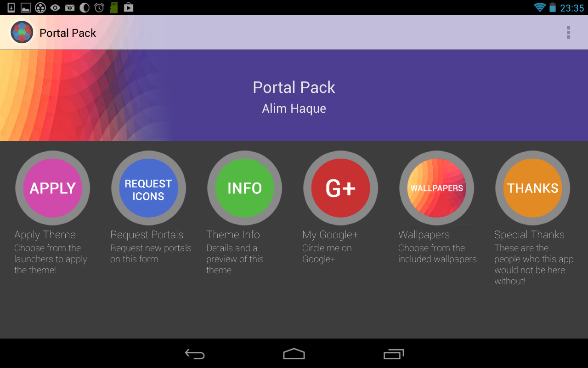This screenshot has height=368, width=588.
Task: Tap the green INFO circle icon
Action: (x=244, y=188)
